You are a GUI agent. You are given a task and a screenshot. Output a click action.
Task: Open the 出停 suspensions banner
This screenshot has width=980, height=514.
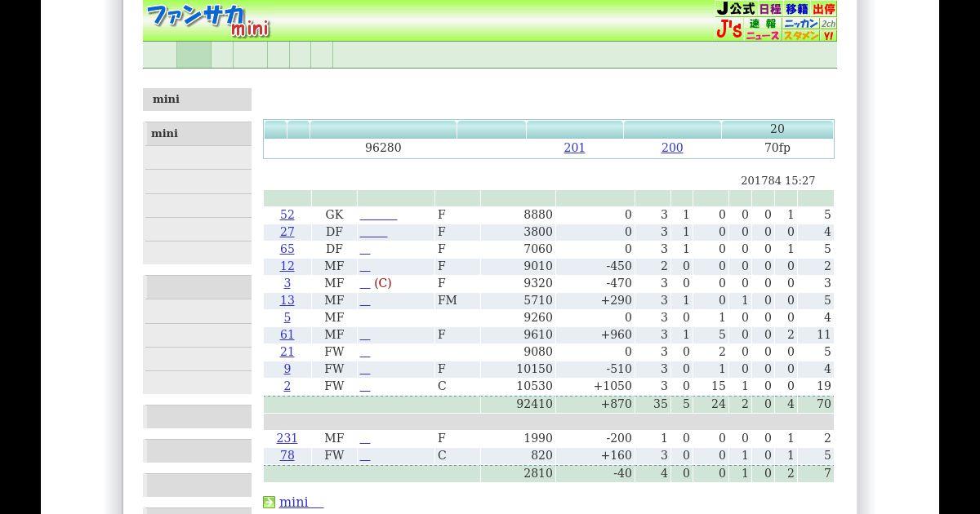[824, 9]
